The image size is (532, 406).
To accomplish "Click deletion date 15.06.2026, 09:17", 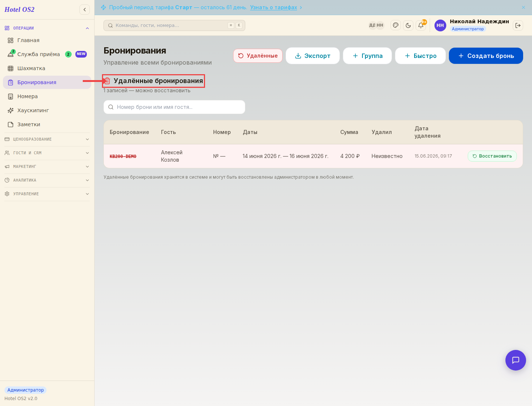I will click(x=433, y=156).
